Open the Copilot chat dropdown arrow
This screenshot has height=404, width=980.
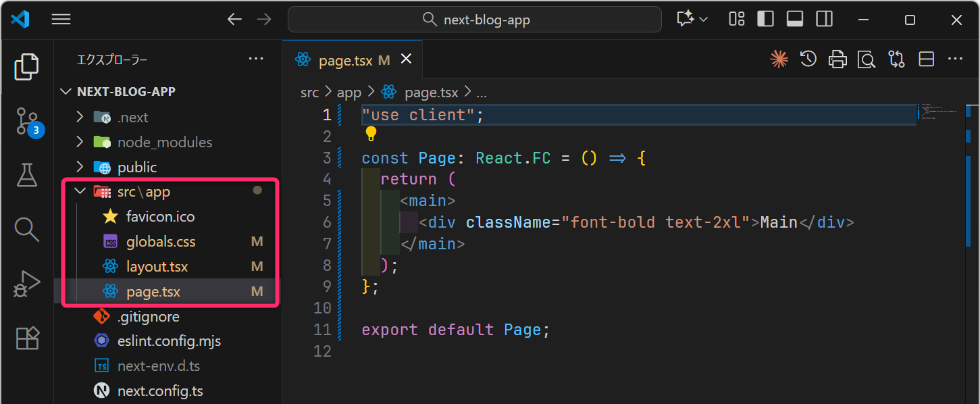(x=704, y=20)
